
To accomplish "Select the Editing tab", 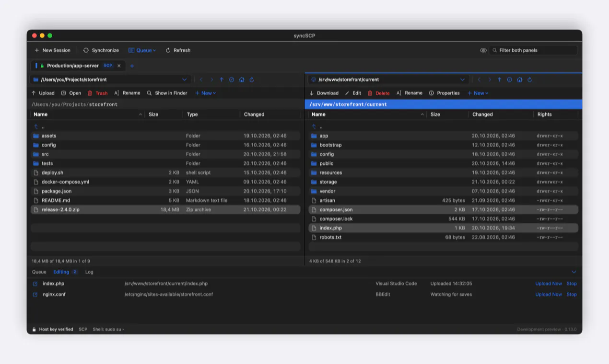I will coord(65,272).
